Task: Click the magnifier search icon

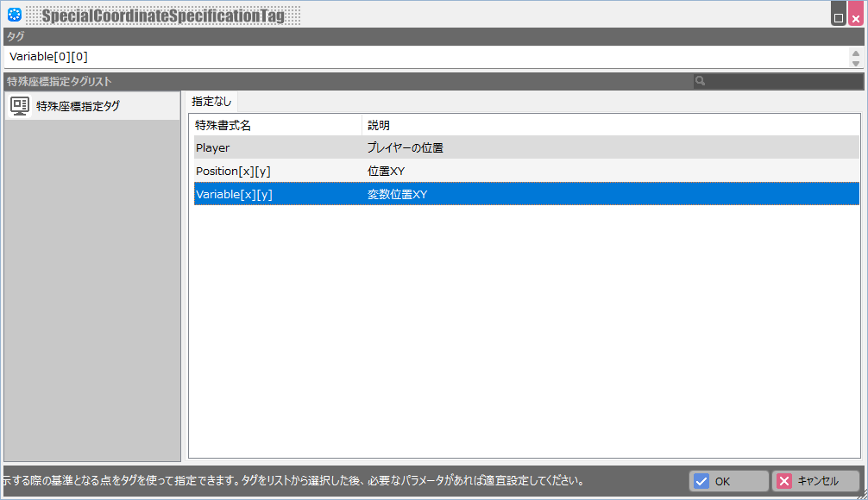Action: click(x=701, y=81)
